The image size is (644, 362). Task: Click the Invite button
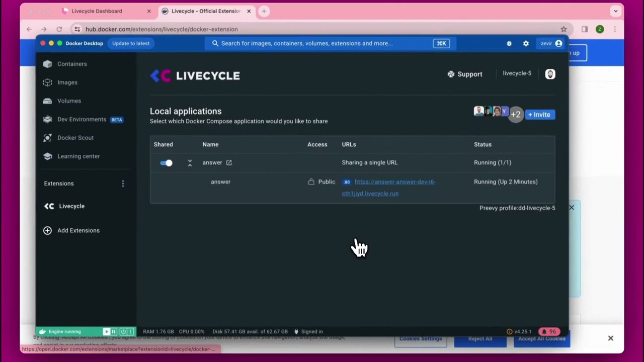pyautogui.click(x=539, y=115)
